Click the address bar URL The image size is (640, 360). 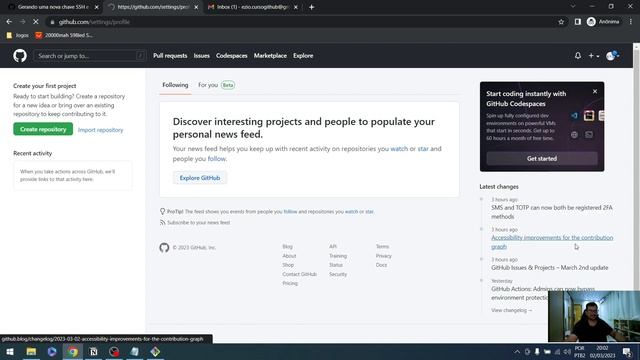pyautogui.click(x=94, y=22)
